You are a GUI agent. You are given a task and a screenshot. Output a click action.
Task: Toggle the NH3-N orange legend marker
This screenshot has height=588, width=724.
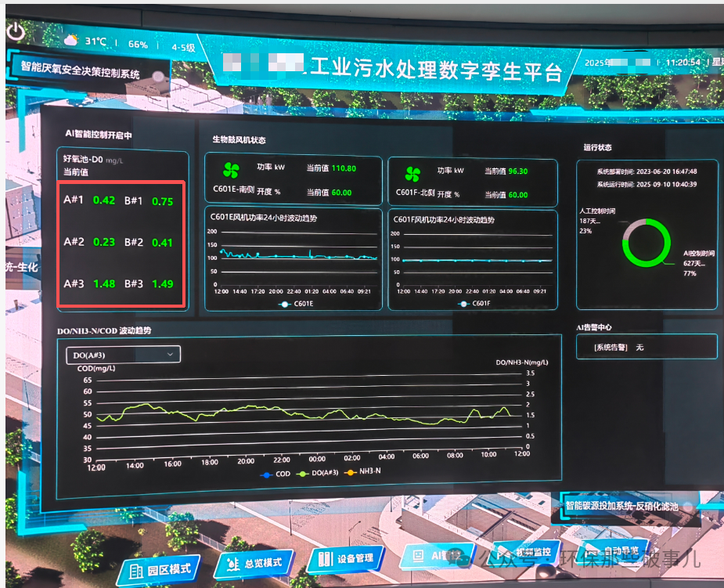351,471
